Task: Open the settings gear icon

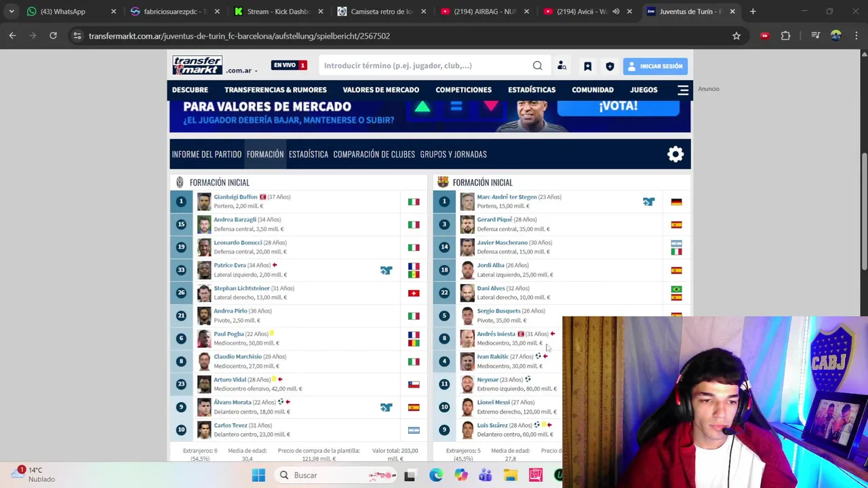Action: coord(675,154)
